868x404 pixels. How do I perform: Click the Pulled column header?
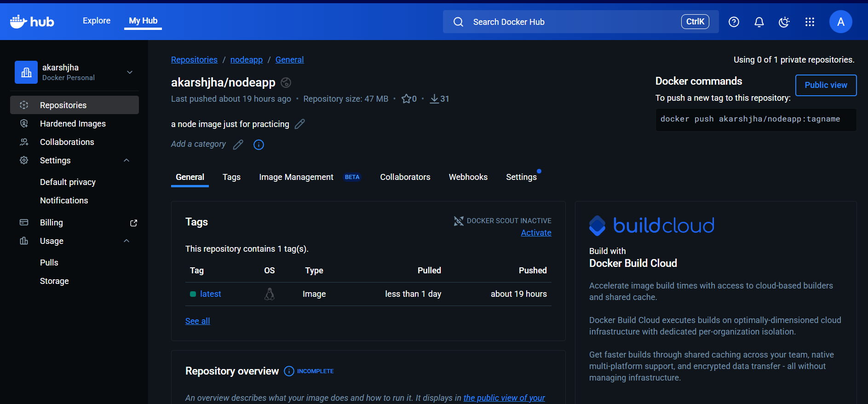click(x=429, y=271)
